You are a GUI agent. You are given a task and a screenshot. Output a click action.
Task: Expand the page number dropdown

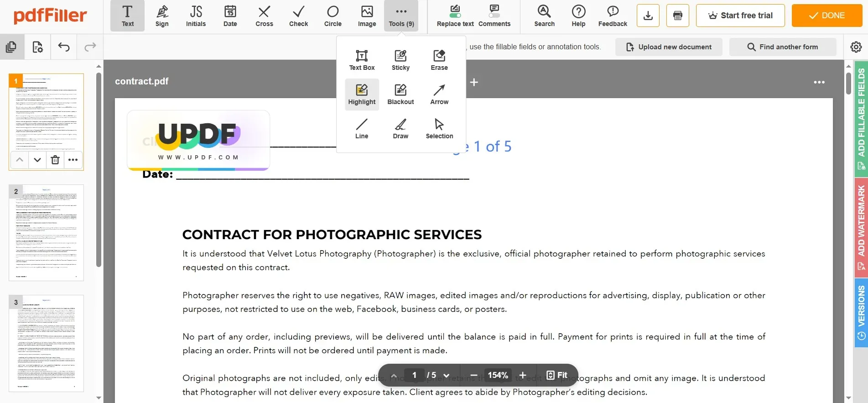coord(446,375)
